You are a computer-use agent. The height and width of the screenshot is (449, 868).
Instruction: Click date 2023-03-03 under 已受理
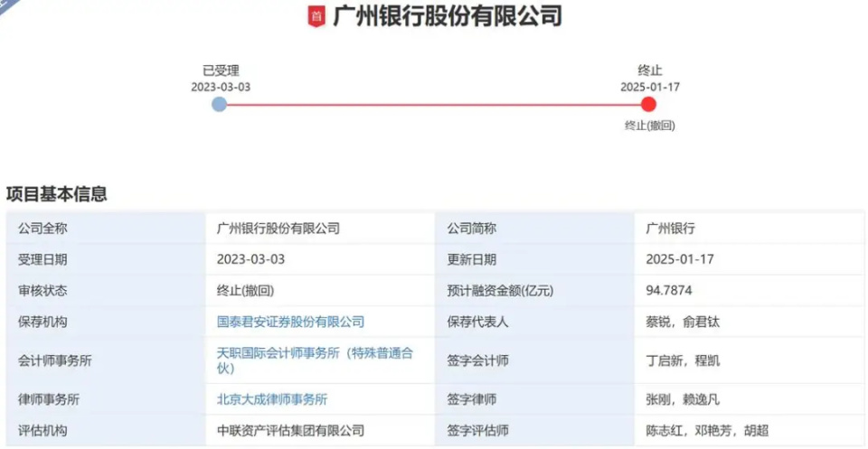click(x=221, y=87)
